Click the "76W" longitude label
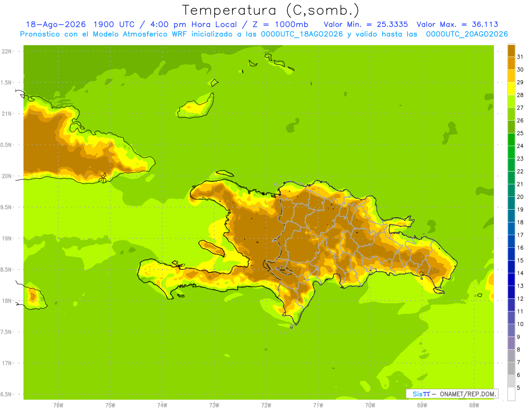The image size is (532, 411). pyautogui.click(x=58, y=405)
